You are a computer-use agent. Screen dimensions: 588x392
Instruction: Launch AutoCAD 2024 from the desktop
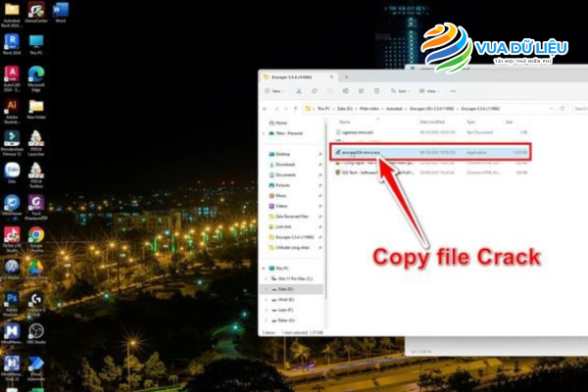coord(12,73)
